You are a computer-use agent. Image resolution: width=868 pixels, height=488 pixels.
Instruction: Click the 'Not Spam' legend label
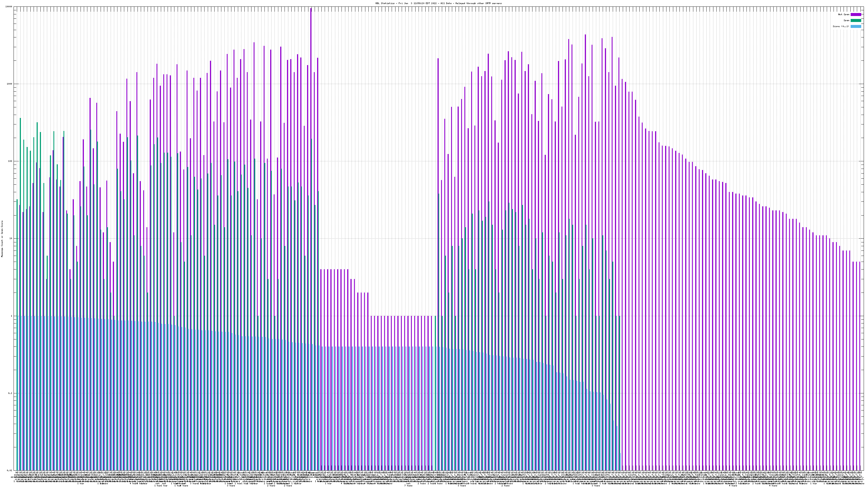(x=844, y=14)
